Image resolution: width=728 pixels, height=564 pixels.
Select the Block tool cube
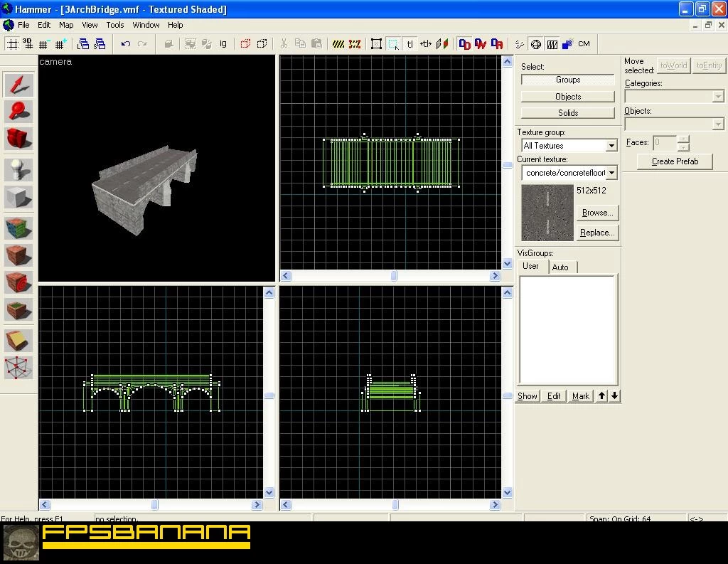[x=18, y=197]
